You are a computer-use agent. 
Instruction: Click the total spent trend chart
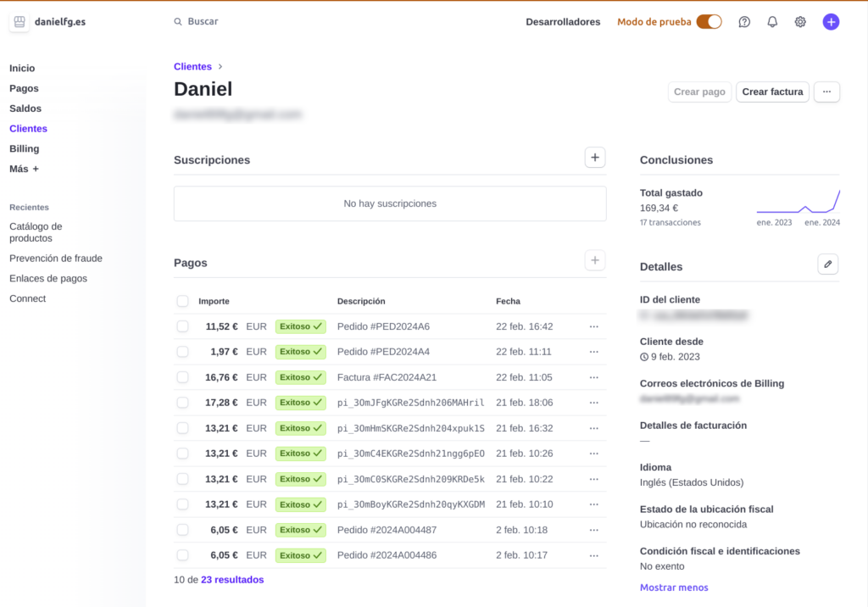point(798,202)
